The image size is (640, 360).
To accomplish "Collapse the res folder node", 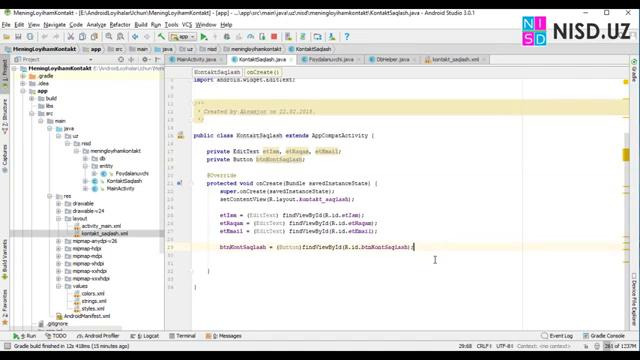I will click(x=50, y=196).
